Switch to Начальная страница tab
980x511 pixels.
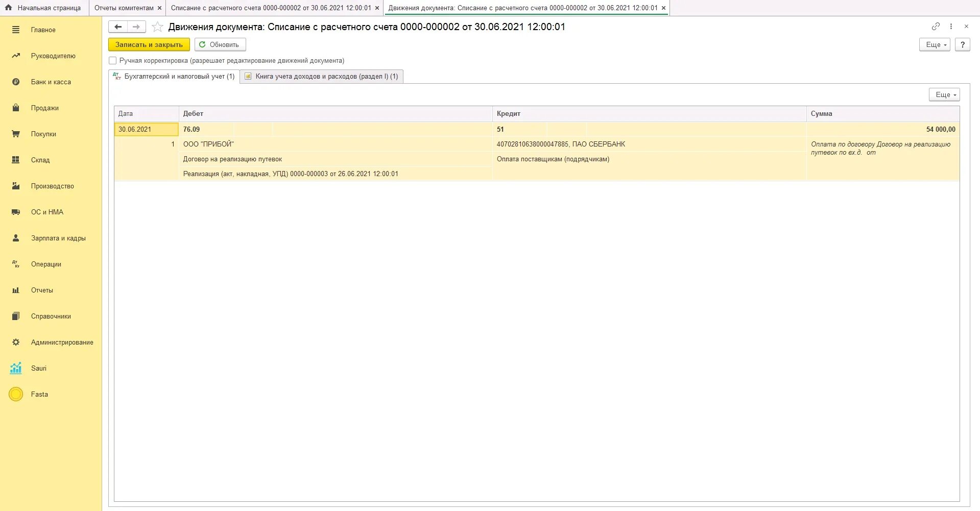(x=44, y=8)
